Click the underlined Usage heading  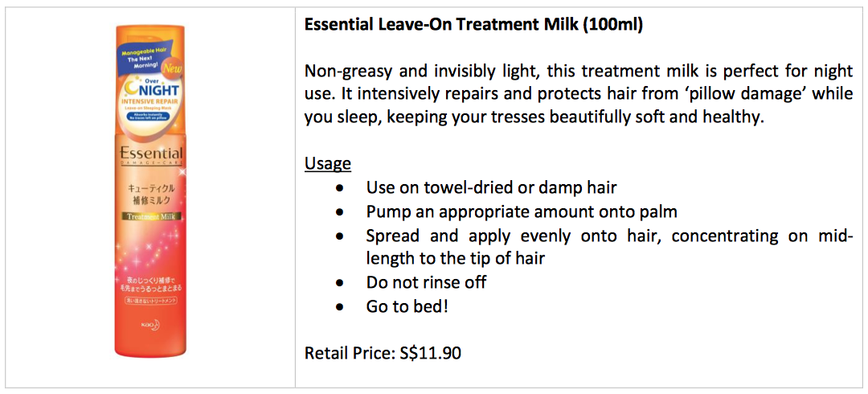pyautogui.click(x=328, y=164)
